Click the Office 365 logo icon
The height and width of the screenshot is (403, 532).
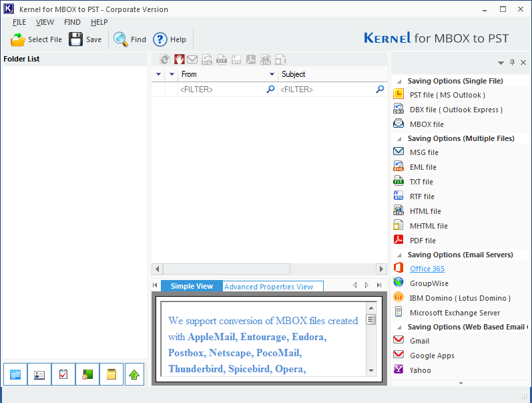point(398,268)
